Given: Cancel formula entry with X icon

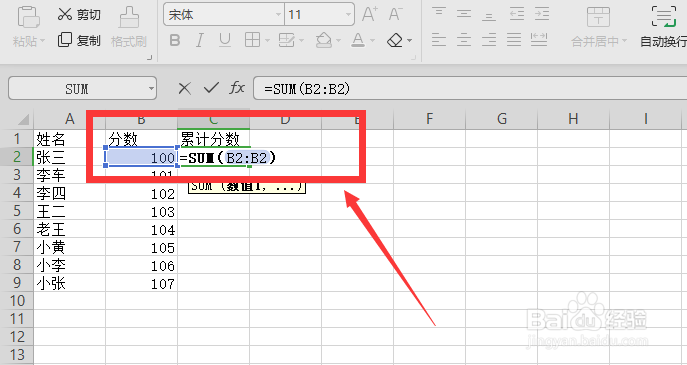Looking at the screenshot, I should [184, 89].
